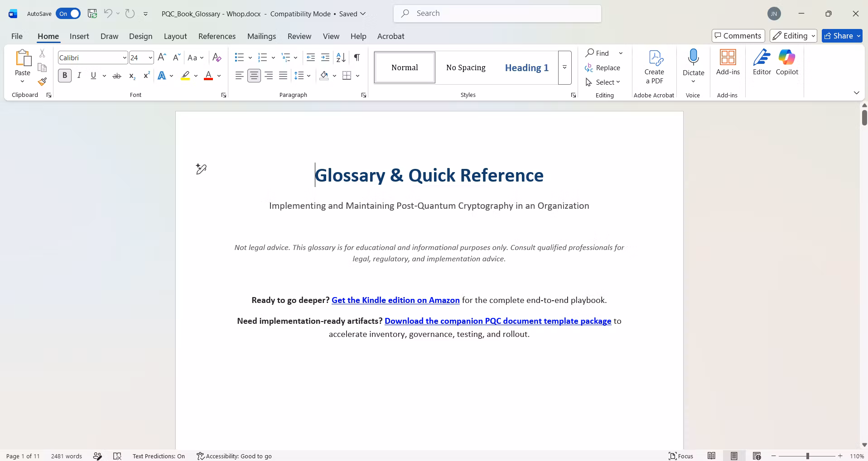This screenshot has height=461, width=868.
Task: Click the vertical scrollbar thumb
Action: tap(864, 117)
